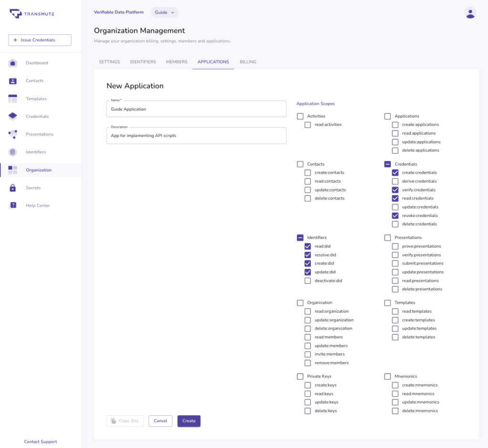Viewport: 488px width, 448px height.
Task: Toggle the Credentials group checkbox
Action: click(x=387, y=164)
